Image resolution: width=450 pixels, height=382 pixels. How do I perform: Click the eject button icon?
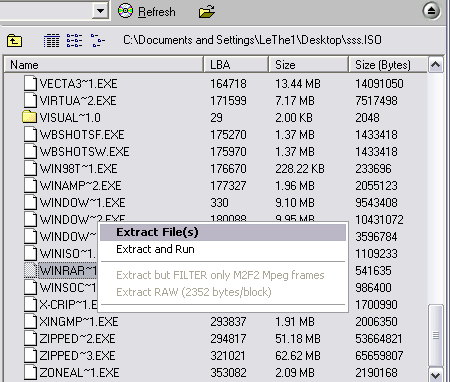click(432, 11)
